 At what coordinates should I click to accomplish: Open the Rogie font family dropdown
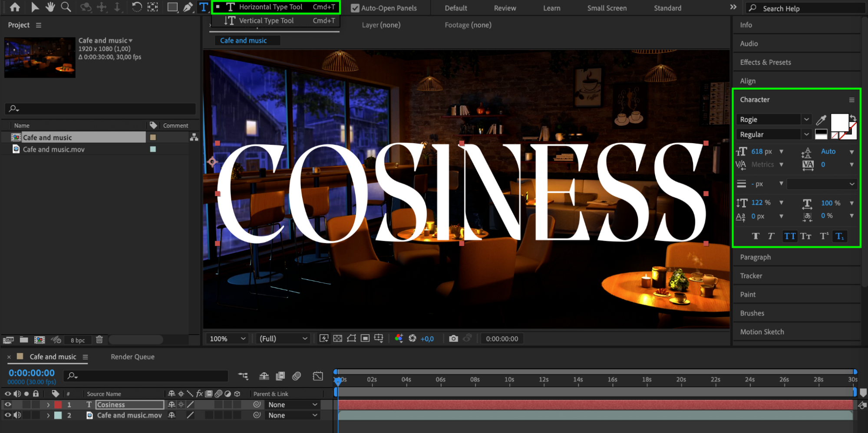[806, 119]
